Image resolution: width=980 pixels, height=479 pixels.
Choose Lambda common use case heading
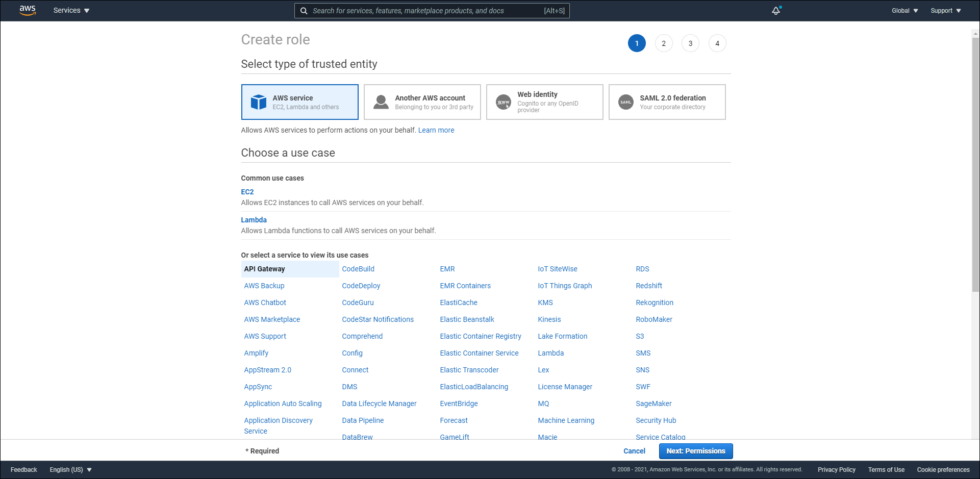[x=254, y=220]
